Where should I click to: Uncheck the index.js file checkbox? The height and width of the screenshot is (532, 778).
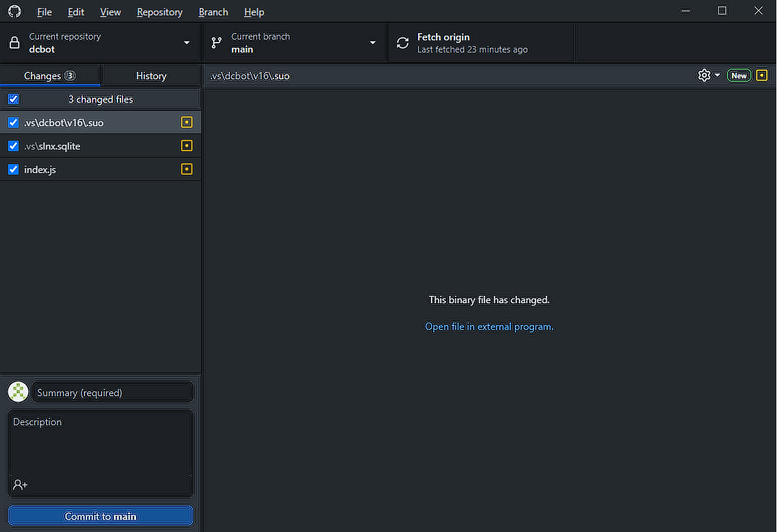coord(14,169)
